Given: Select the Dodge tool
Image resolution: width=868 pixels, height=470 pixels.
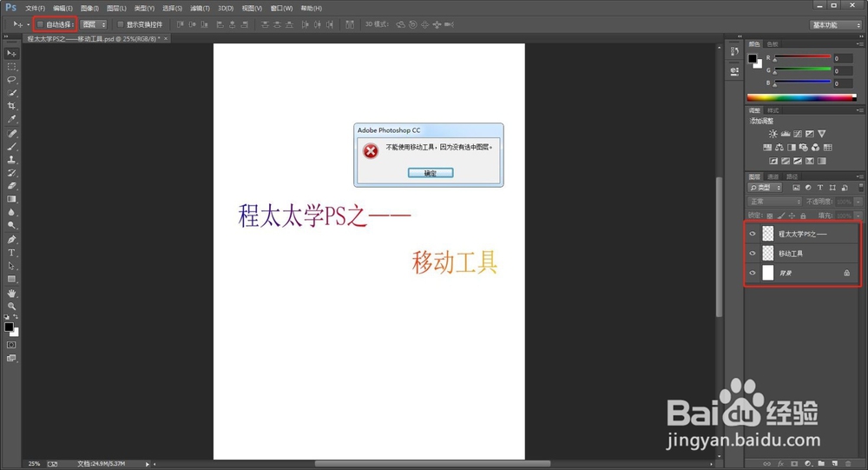Looking at the screenshot, I should (11, 226).
